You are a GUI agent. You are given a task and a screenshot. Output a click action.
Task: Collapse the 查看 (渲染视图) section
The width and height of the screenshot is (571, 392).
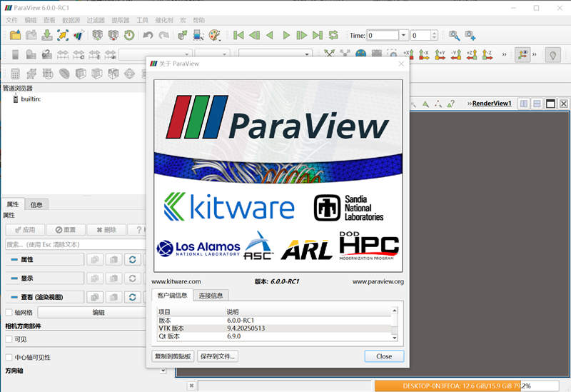point(44,297)
